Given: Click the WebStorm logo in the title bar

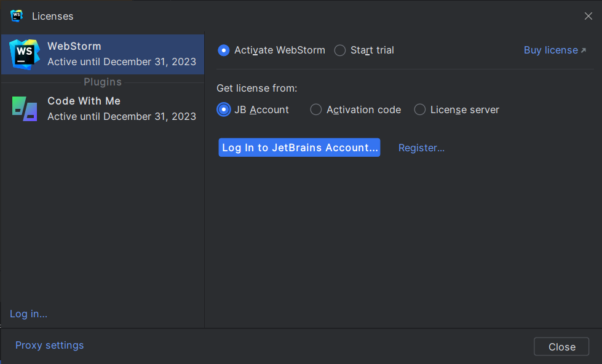Looking at the screenshot, I should pyautogui.click(x=17, y=16).
